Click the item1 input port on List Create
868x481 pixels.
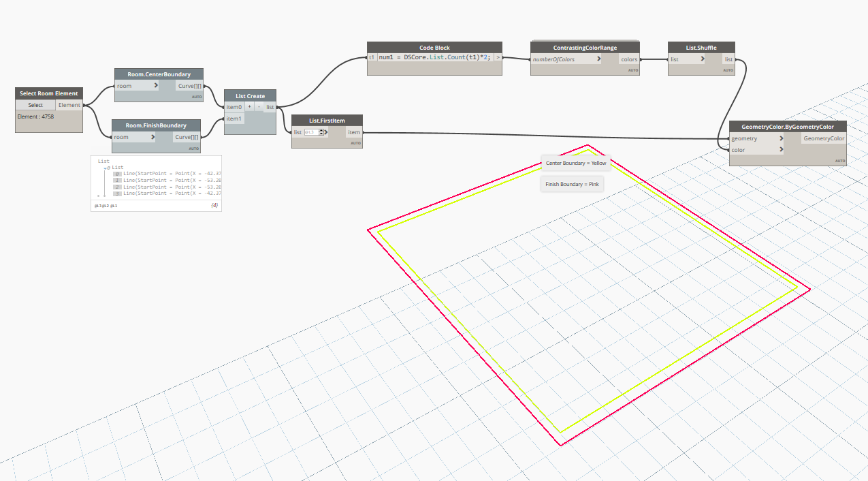point(234,119)
